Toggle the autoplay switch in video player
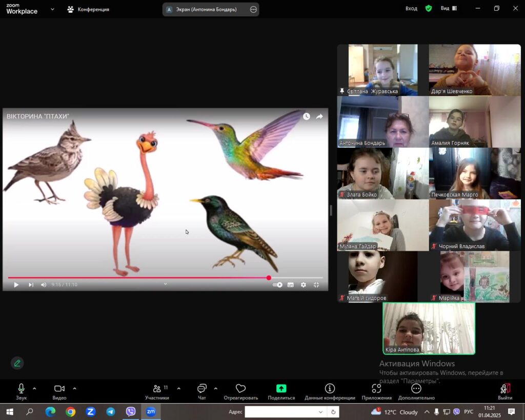Viewport: 525px width, 420px height. tap(277, 285)
